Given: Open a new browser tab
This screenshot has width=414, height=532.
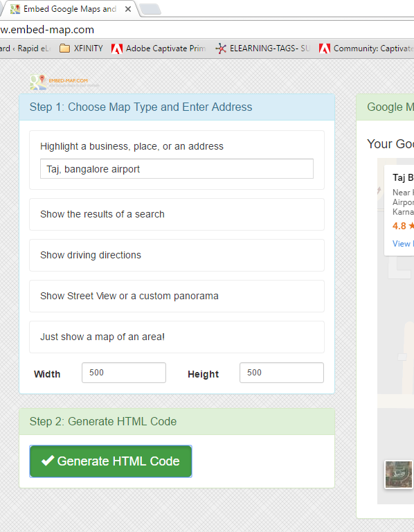Looking at the screenshot, I should tap(150, 9).
